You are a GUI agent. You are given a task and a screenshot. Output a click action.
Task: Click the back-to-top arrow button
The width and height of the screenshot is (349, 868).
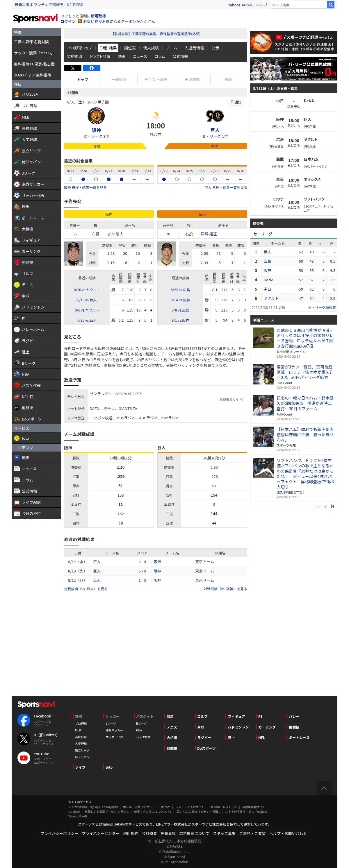[324, 788]
